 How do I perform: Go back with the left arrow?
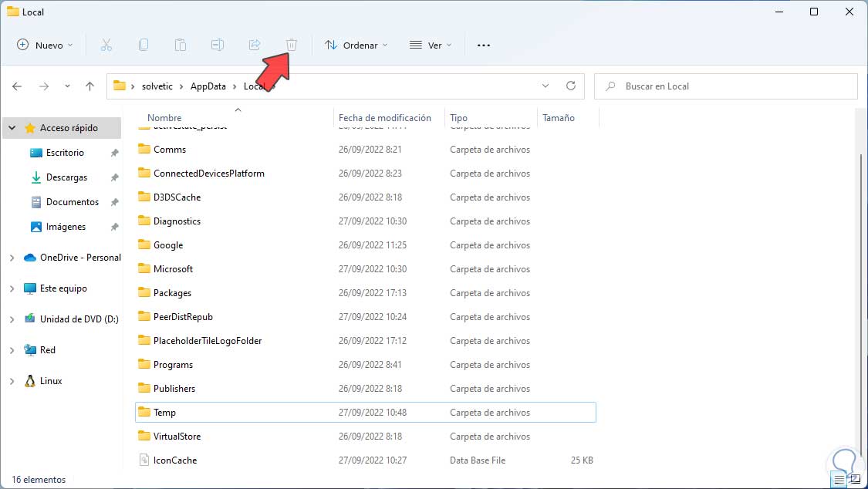(17, 86)
